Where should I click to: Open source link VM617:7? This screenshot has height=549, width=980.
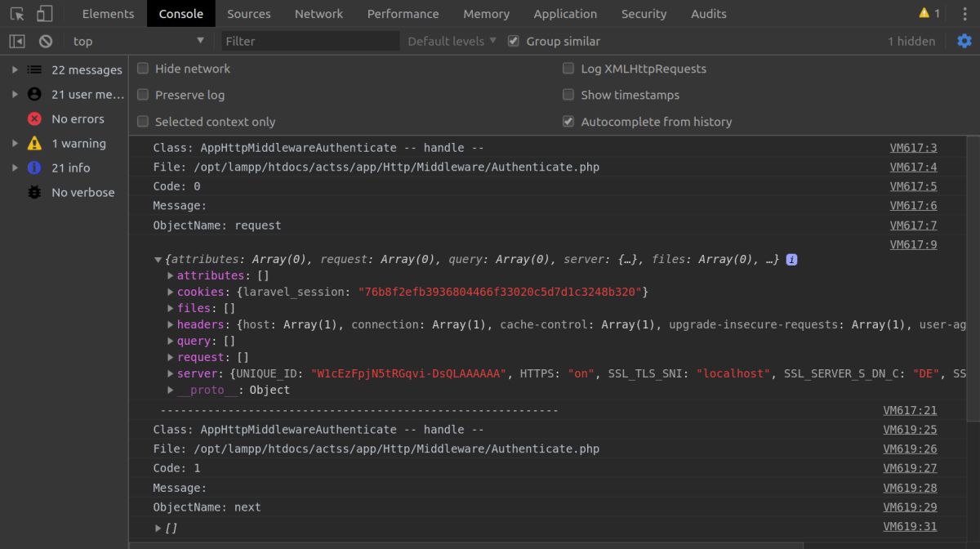click(913, 225)
